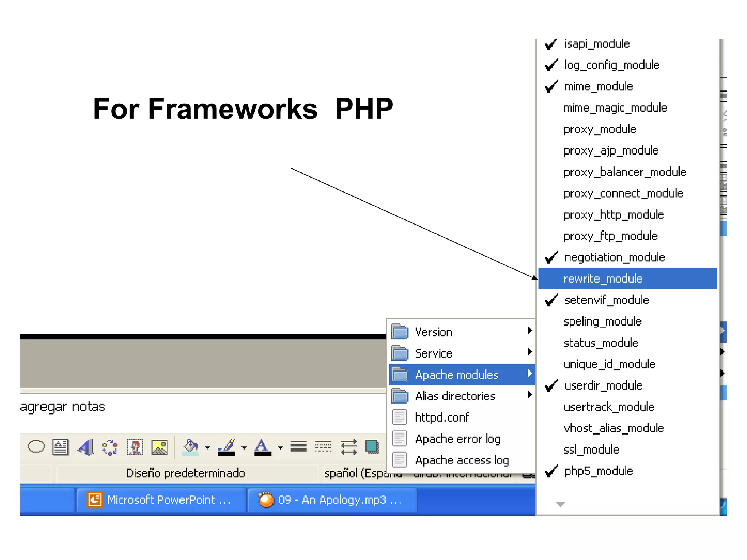Choose arrow style from drawing toolbar
Screen dimensions: 747x560
(x=348, y=447)
